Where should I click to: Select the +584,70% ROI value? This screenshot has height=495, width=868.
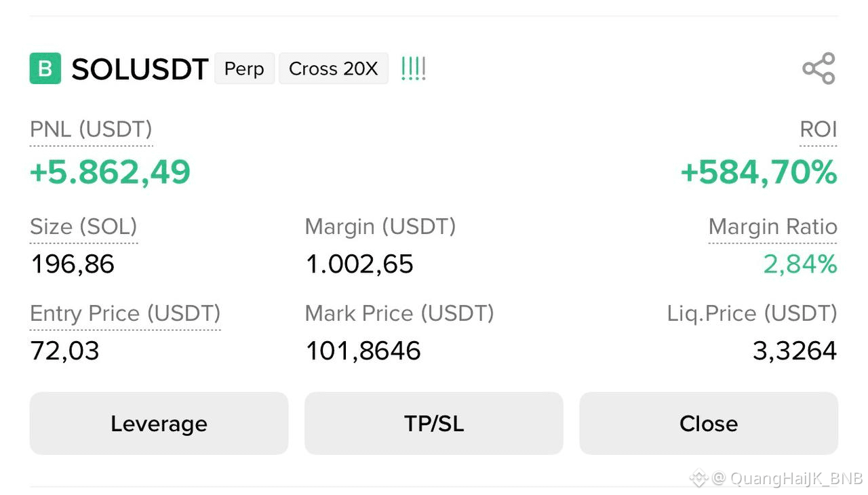[x=759, y=172]
